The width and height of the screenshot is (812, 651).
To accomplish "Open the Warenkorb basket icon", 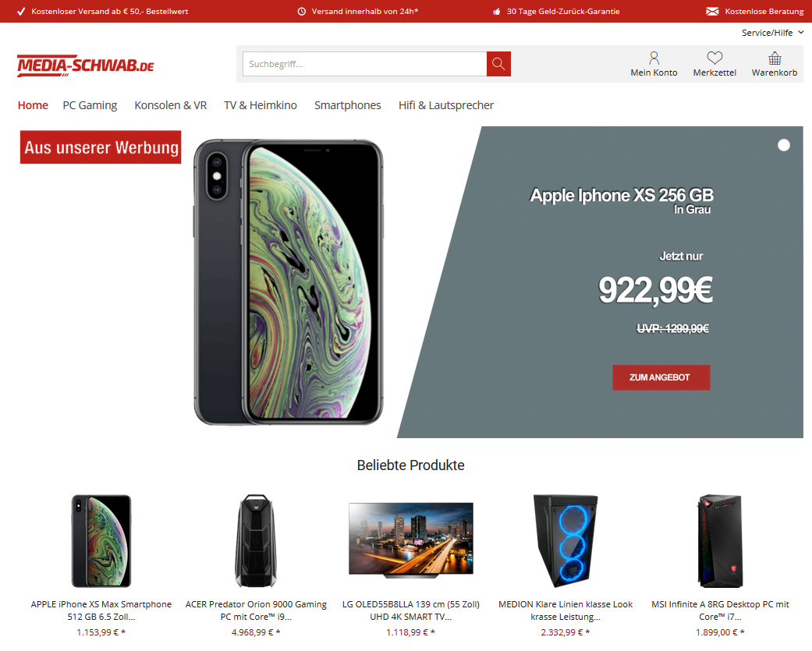I will (x=775, y=58).
